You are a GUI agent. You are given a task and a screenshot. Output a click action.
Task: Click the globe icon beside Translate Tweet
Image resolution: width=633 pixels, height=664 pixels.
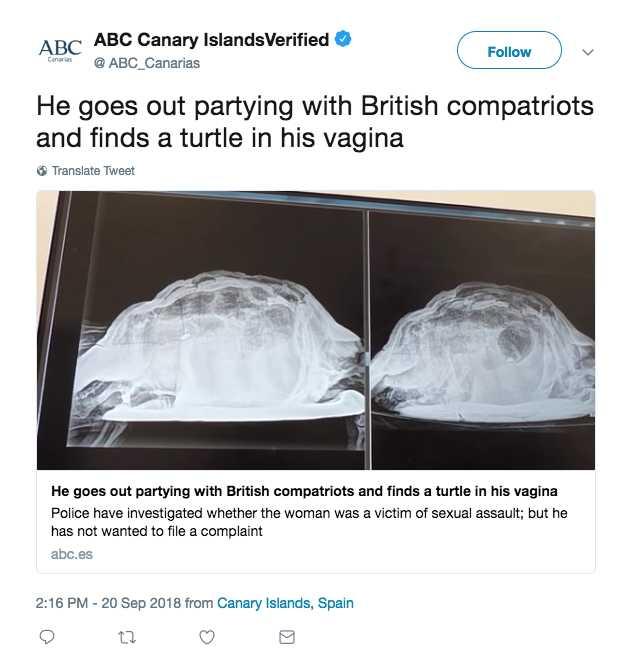[x=42, y=171]
